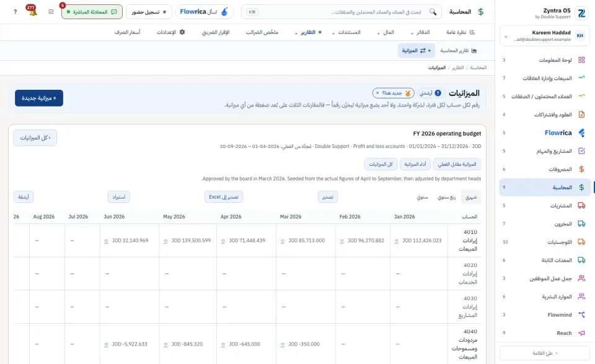This screenshot has width=595, height=364.
Task: Open نظرة عامة tab
Action: (461, 32)
